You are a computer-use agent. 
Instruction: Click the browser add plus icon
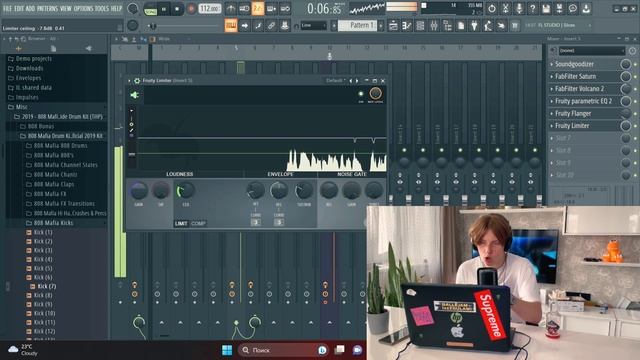[18, 49]
